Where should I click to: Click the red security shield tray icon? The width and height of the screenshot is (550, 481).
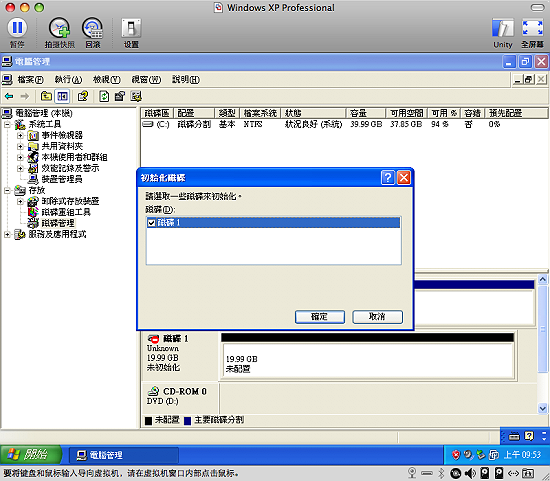coord(456,455)
